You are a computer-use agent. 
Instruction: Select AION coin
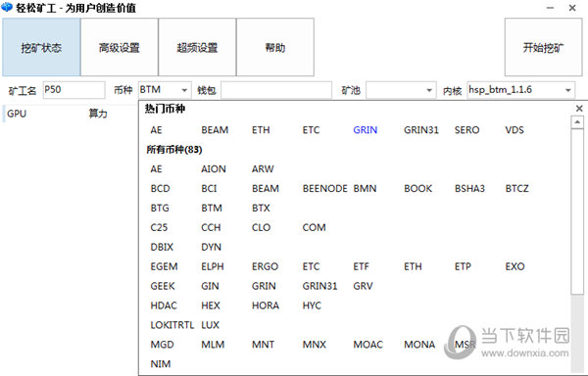[214, 168]
